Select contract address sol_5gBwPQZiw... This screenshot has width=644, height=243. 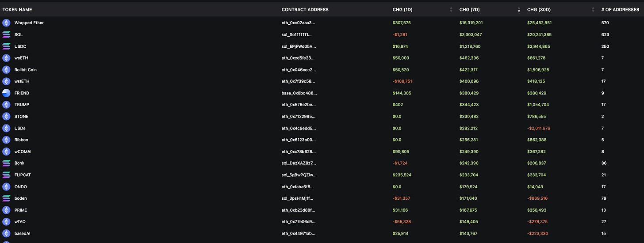point(299,175)
